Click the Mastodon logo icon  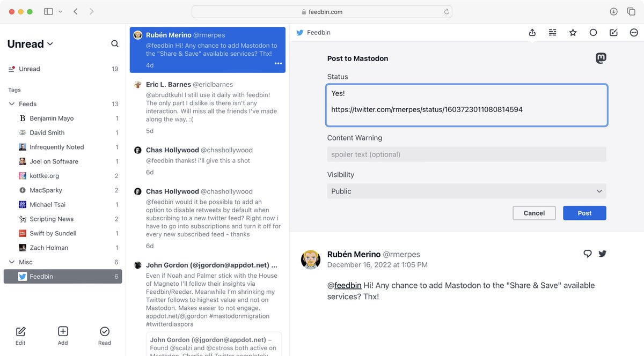601,58
